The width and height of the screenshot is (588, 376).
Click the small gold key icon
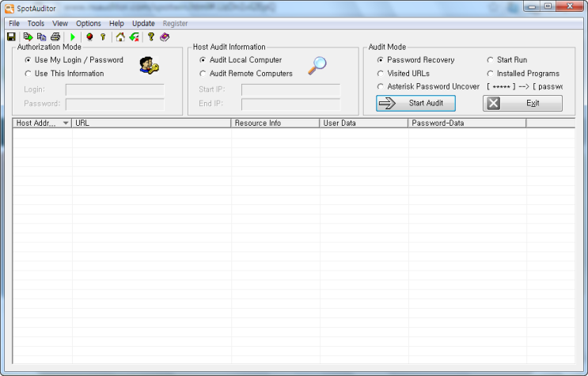(x=103, y=36)
